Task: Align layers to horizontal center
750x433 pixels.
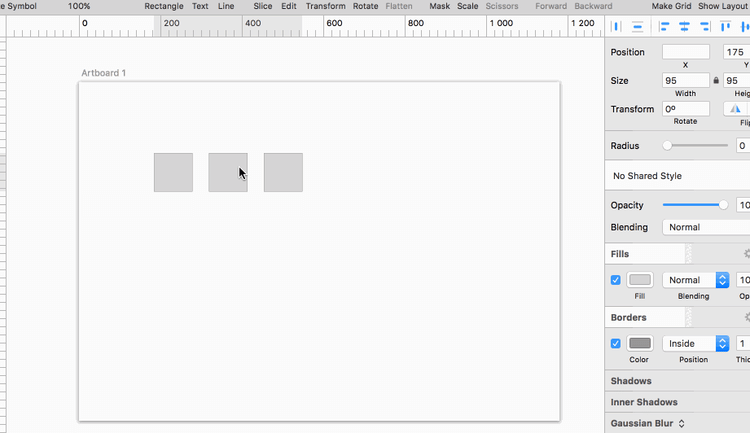Action: 685,26
